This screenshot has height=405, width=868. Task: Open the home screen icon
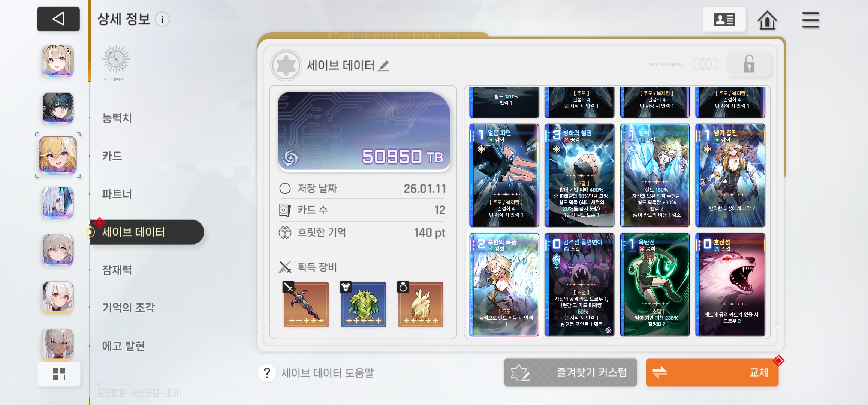767,20
